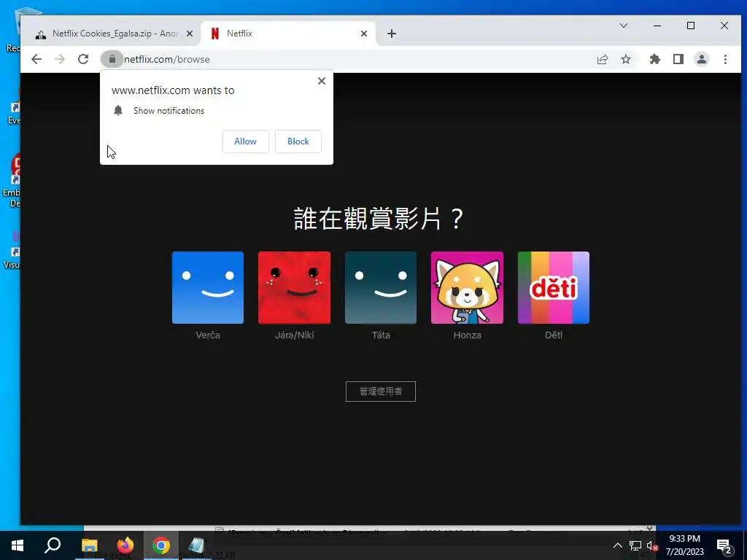Click the Honza profile name label
Screen dimensions: 747x560
467,335
